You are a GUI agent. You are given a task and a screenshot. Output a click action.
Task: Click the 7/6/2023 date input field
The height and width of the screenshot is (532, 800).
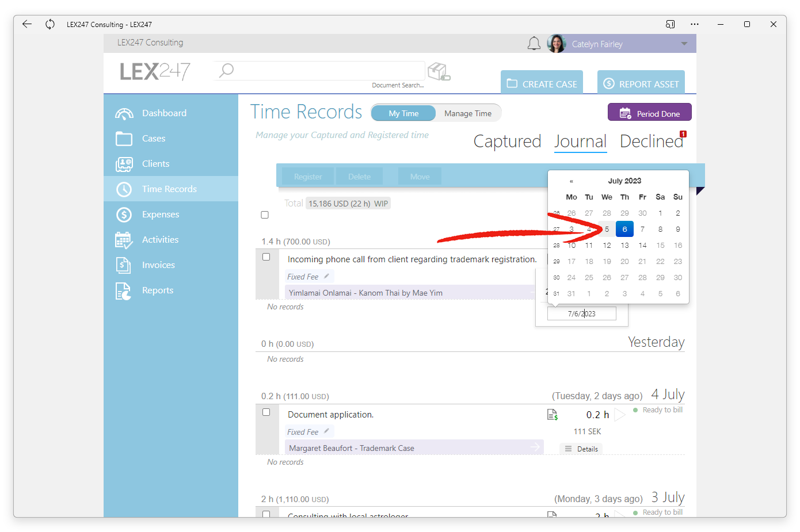coord(582,313)
